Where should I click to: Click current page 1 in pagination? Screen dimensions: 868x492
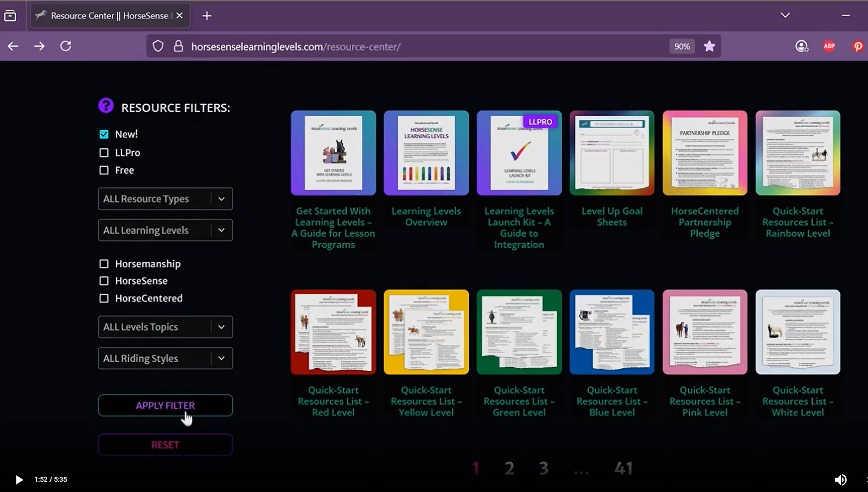[x=476, y=468]
